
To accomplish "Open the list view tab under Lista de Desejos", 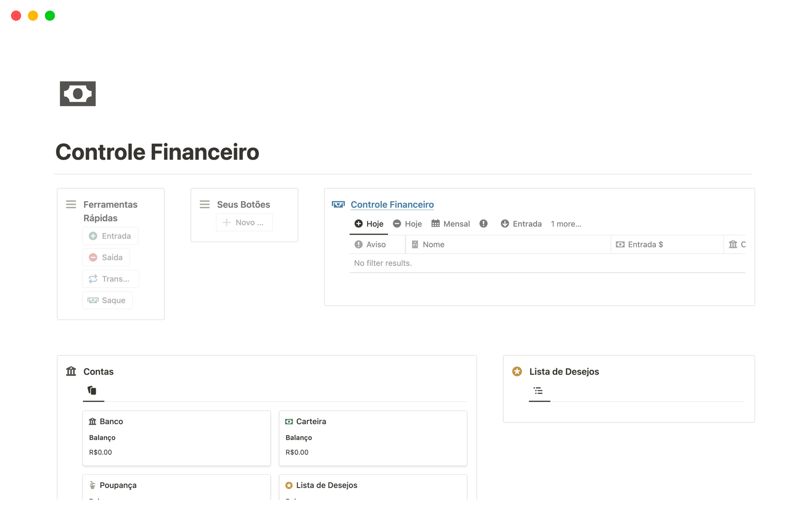I will [x=538, y=390].
